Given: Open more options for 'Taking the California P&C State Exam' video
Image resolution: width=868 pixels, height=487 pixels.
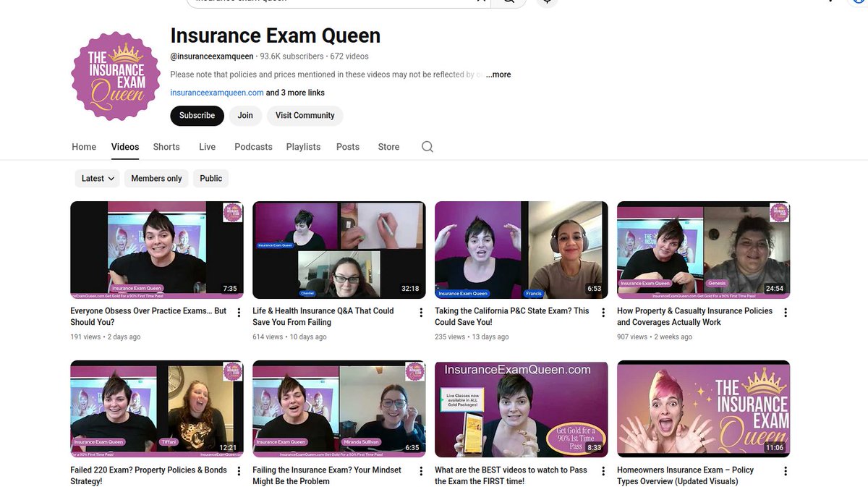Looking at the screenshot, I should click(604, 313).
